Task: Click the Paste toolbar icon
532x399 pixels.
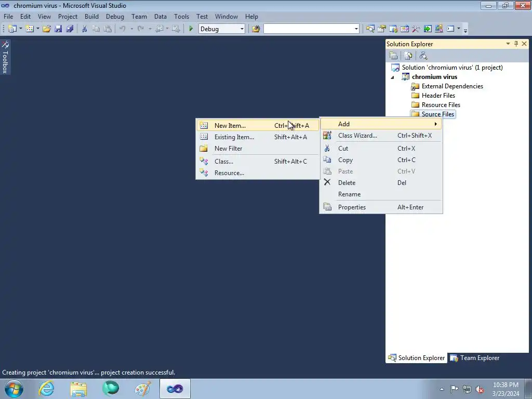Action: (x=108, y=29)
